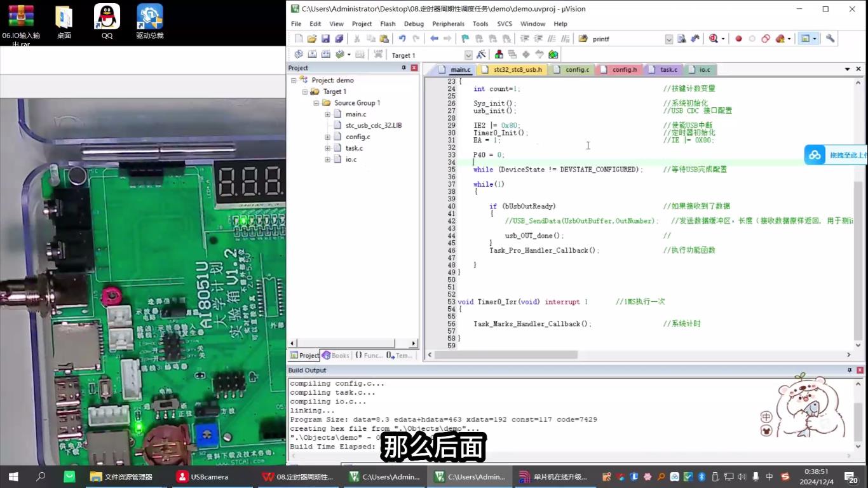This screenshot has height=488, width=868.
Task: Open the Target 1 selection dropdown
Action: click(x=468, y=55)
